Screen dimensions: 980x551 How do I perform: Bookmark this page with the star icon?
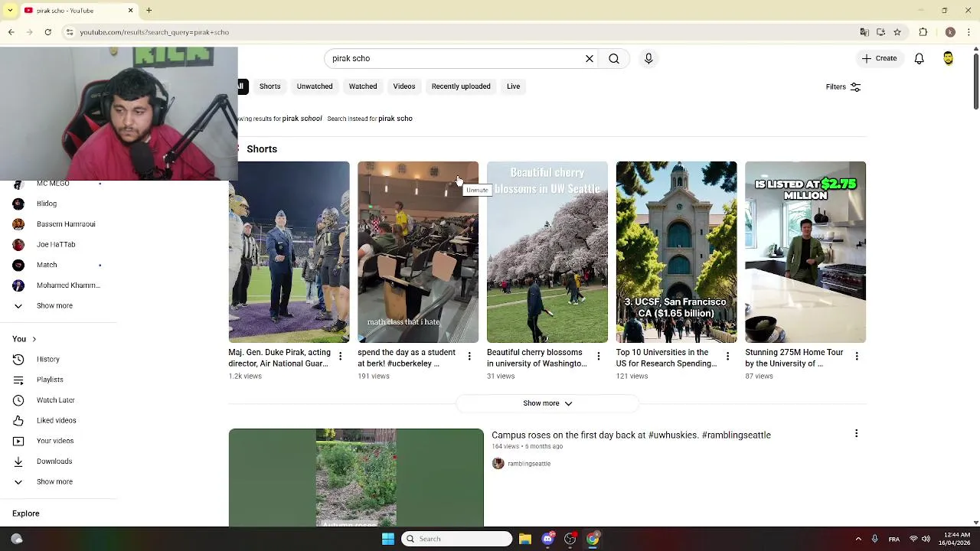click(x=897, y=32)
